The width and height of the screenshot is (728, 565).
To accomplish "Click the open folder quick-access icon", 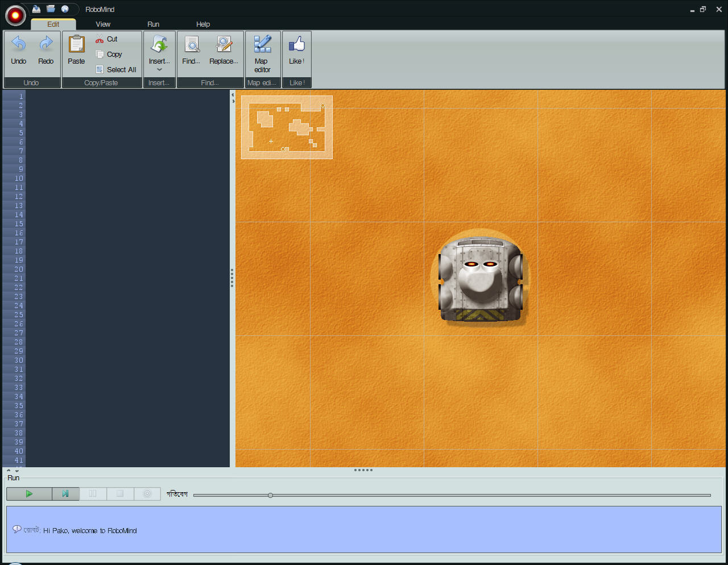I will click(51, 9).
